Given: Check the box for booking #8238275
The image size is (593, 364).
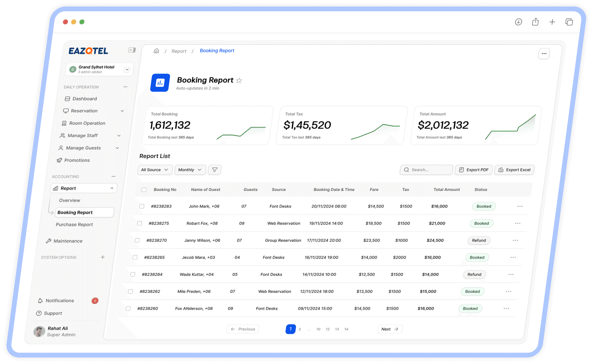Looking at the screenshot, I should click(139, 223).
